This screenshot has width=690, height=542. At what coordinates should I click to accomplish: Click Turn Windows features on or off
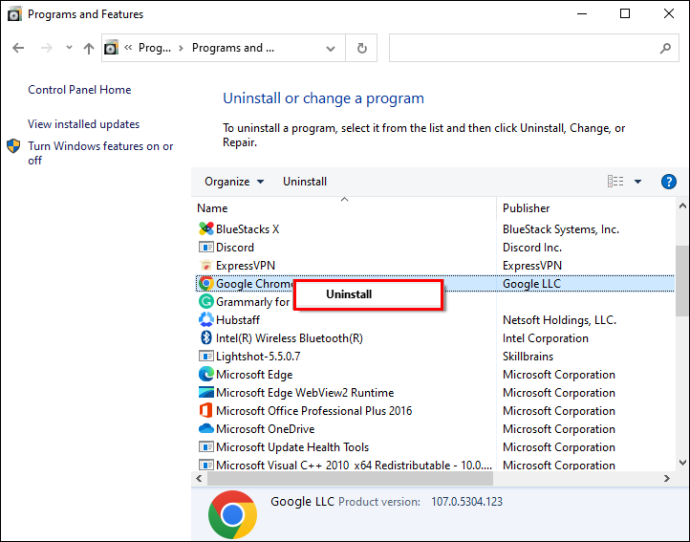100,153
